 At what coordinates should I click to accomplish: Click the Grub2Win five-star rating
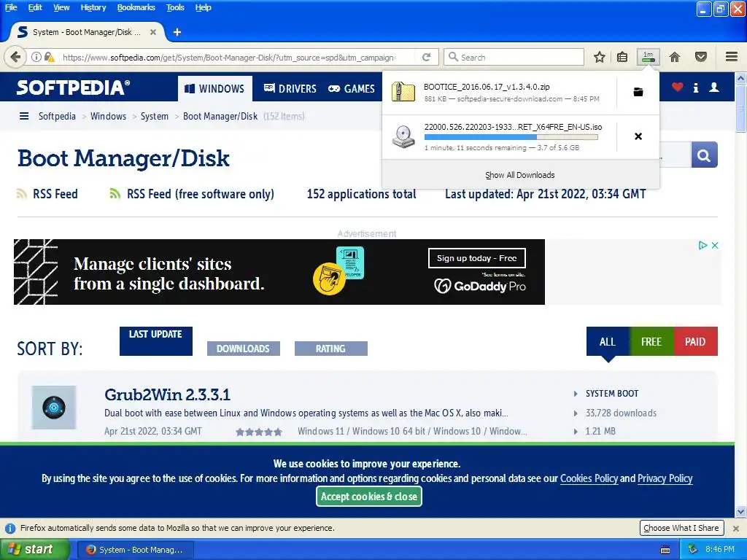(259, 432)
